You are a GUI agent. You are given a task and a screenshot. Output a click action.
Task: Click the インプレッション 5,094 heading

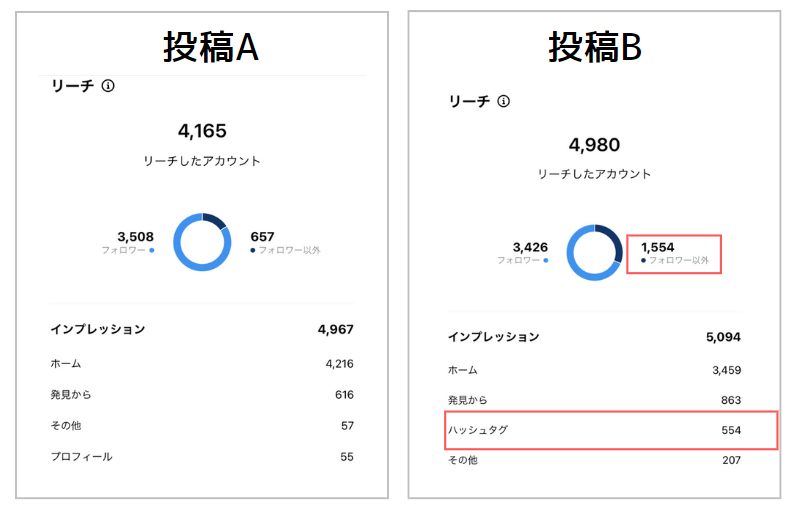coord(594,337)
